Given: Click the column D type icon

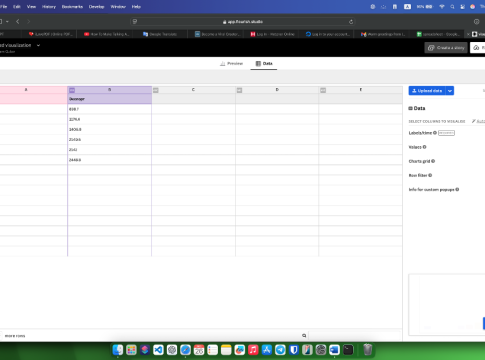Looking at the screenshot, I should 239,90.
